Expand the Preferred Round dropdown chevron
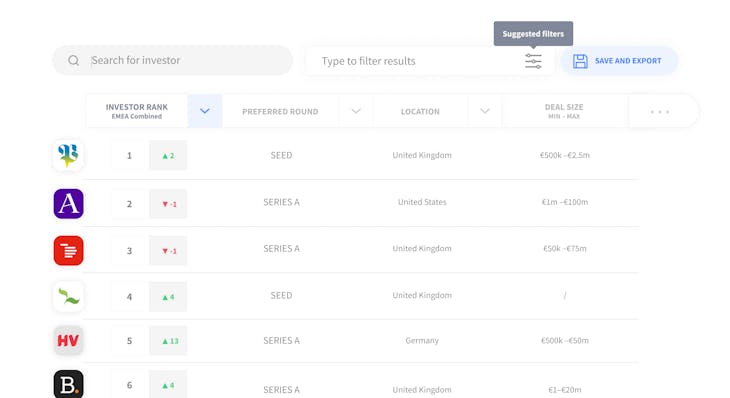The height and width of the screenshot is (398, 730). [356, 111]
